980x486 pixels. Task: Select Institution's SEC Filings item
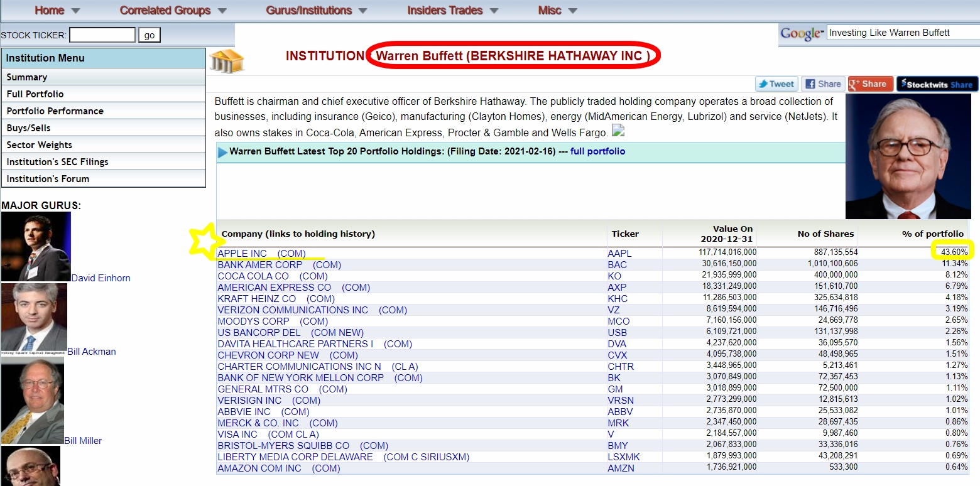(x=104, y=161)
